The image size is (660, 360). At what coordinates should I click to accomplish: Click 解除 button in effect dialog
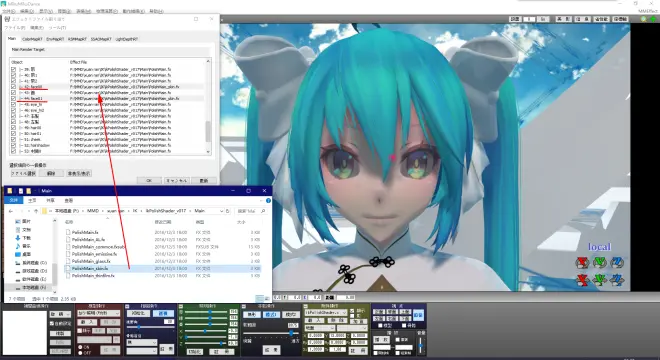click(x=51, y=173)
